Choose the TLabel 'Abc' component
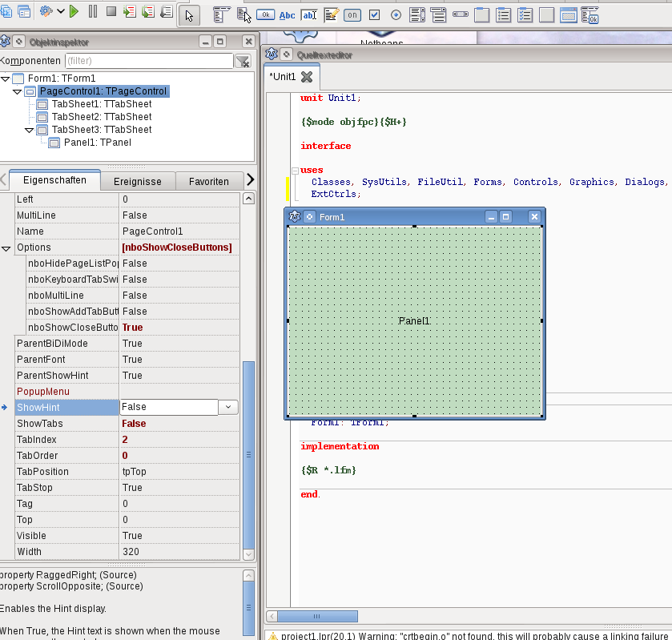Viewport: 672px width, 640px height. tap(287, 14)
